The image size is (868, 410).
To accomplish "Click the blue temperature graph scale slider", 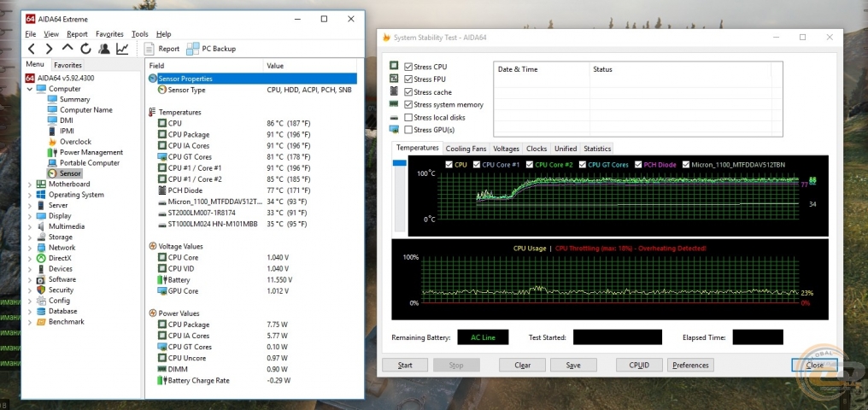I will [399, 163].
